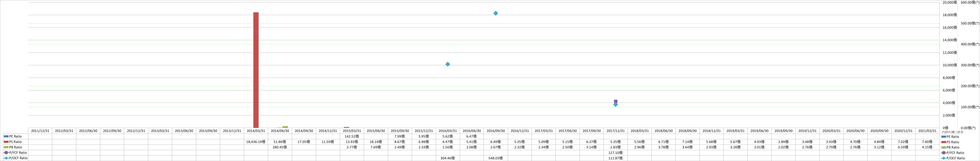
Task: Select the 2021/03/31 date header
Action: pos(927,131)
